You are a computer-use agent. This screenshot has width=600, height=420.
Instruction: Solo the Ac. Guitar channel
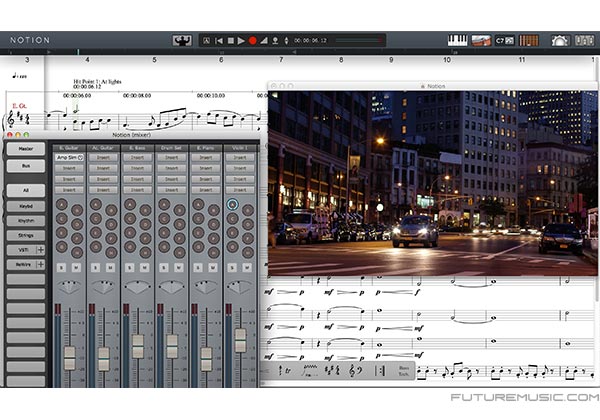[x=95, y=268]
